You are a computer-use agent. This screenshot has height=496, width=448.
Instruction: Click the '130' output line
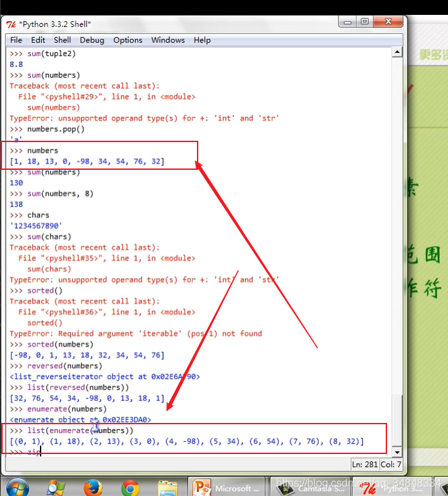(16, 183)
